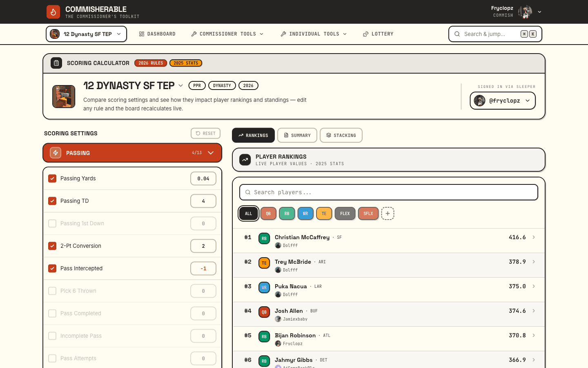Select the ALL position filter

pyautogui.click(x=248, y=213)
